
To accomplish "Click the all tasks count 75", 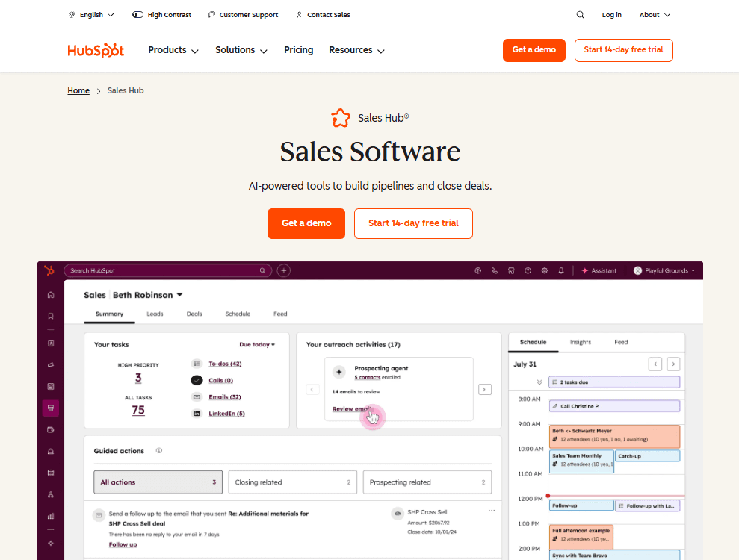I will click(138, 410).
